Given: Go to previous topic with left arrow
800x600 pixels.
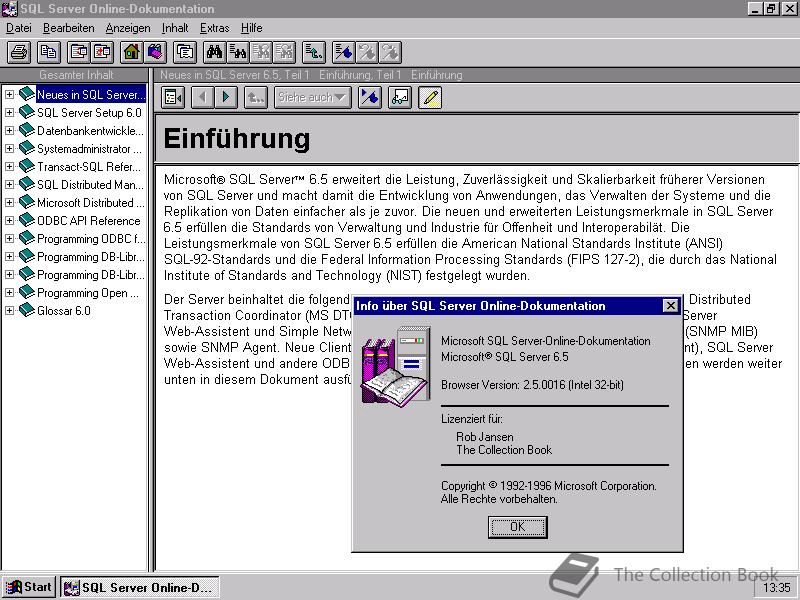Looking at the screenshot, I should click(x=203, y=97).
